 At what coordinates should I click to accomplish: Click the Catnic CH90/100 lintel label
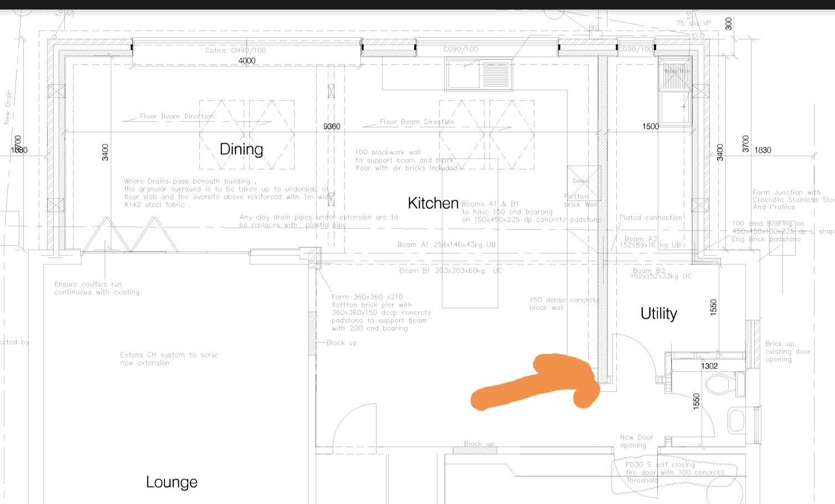(x=235, y=50)
